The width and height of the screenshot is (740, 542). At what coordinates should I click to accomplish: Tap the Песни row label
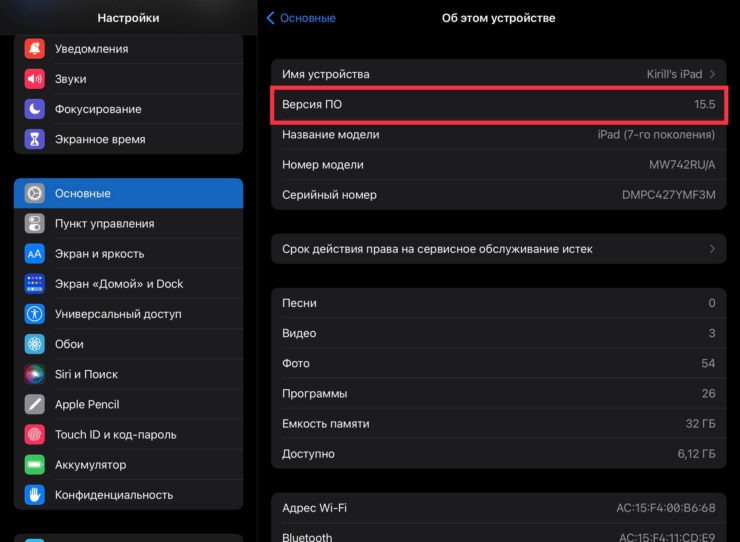[299, 303]
